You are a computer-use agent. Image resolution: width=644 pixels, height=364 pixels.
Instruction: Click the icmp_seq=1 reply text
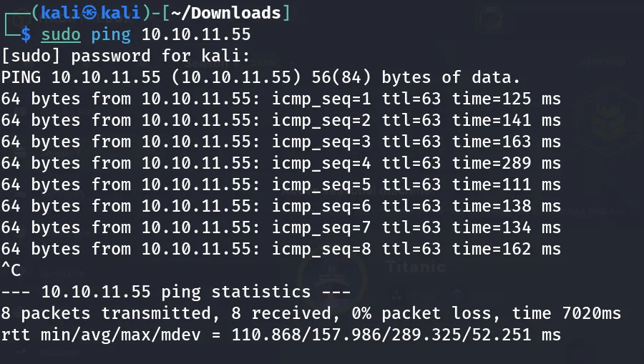[321, 99]
